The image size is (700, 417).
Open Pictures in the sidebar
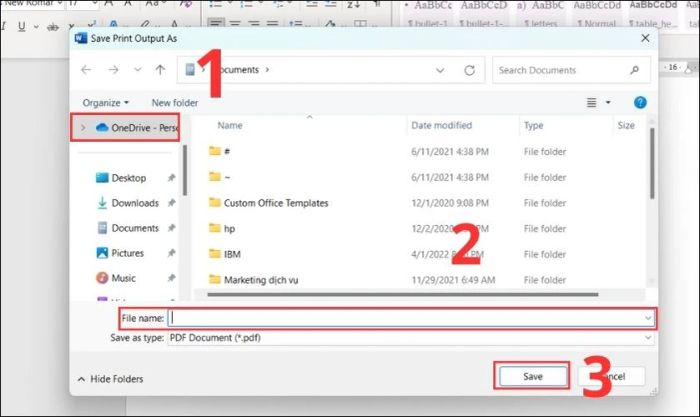coord(120,253)
